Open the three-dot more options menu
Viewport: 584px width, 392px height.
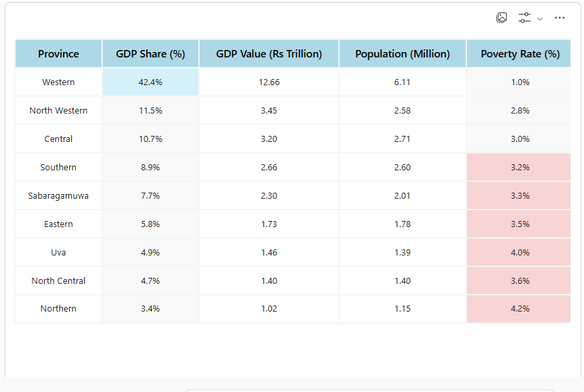click(560, 18)
